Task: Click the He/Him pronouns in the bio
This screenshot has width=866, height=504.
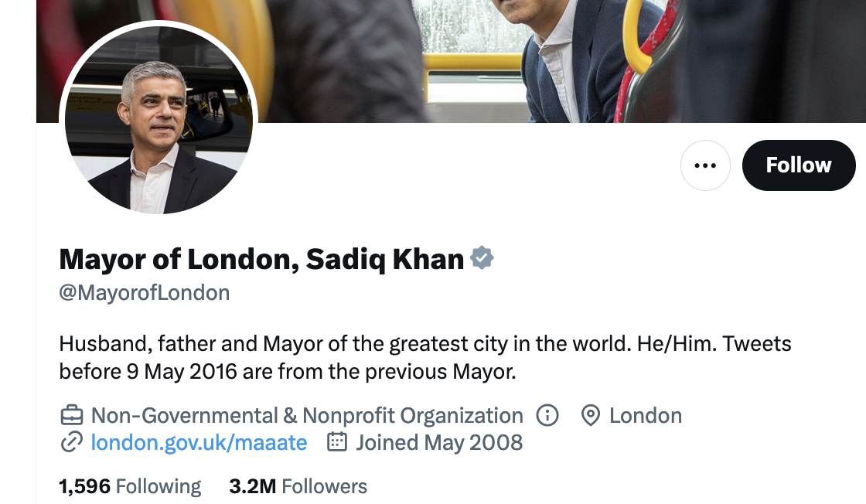Action: tap(677, 343)
